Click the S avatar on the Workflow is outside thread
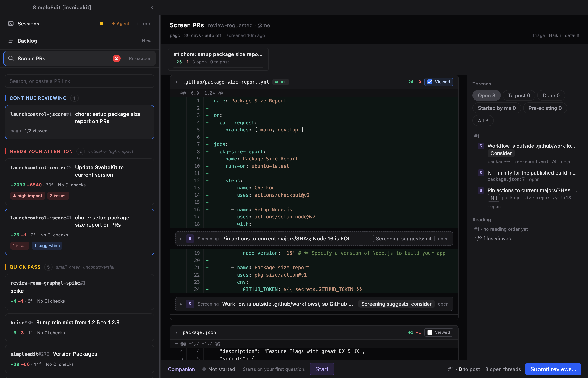The width and height of the screenshot is (588, 378). 481,146
